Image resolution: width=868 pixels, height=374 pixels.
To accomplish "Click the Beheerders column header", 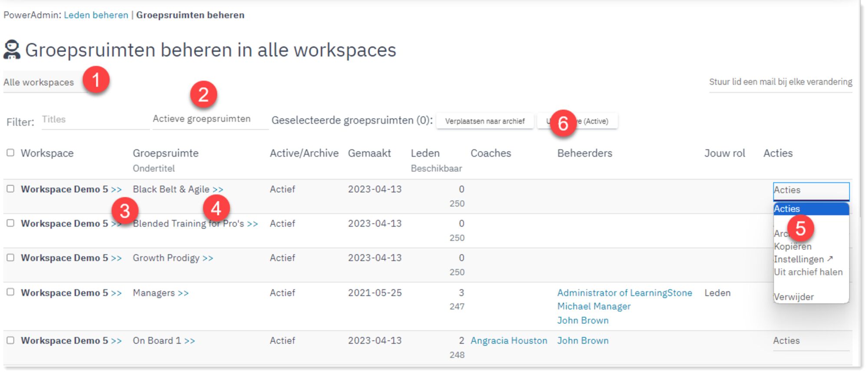I will pos(585,153).
